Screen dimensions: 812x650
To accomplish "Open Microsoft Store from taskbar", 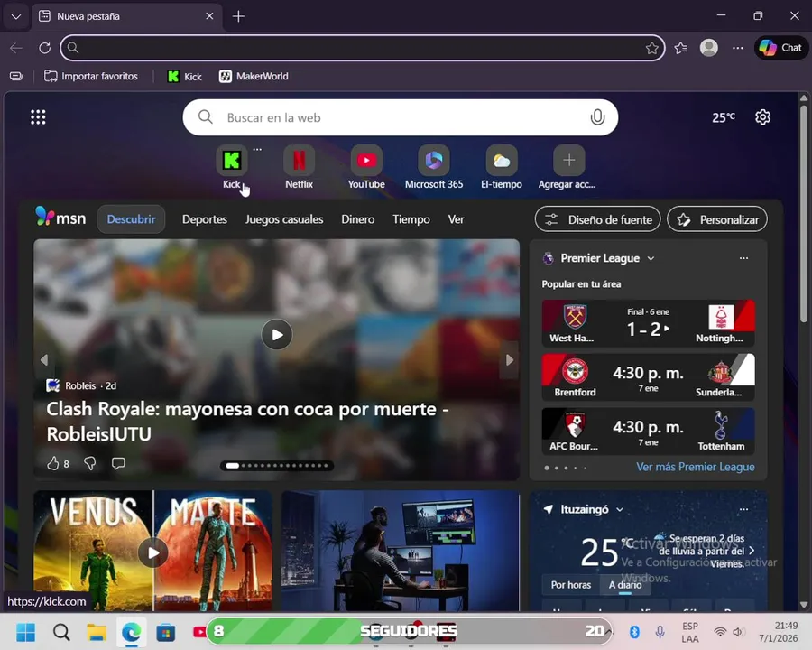I will tap(166, 632).
